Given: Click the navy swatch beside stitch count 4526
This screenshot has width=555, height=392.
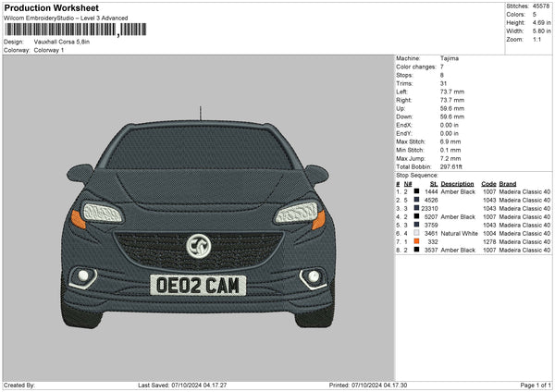Looking at the screenshot, I should [416, 200].
